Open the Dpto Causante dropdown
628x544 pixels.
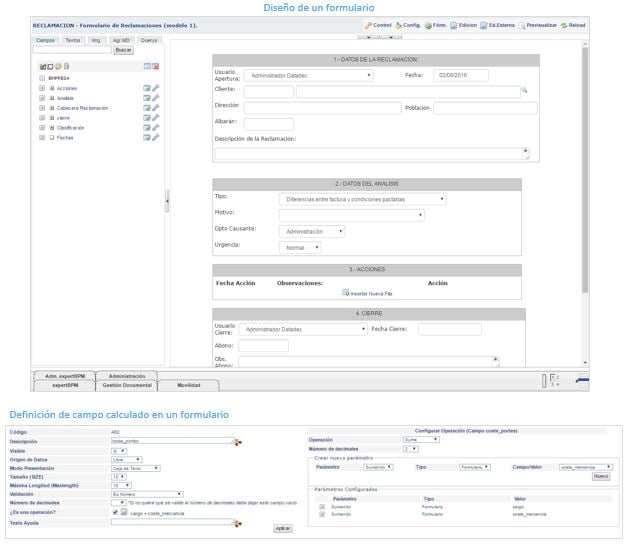pyautogui.click(x=312, y=232)
